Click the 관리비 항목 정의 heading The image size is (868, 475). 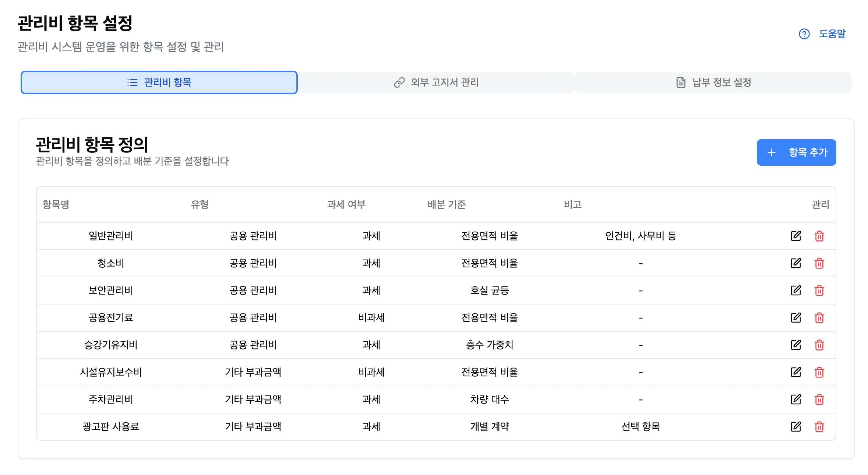point(92,144)
